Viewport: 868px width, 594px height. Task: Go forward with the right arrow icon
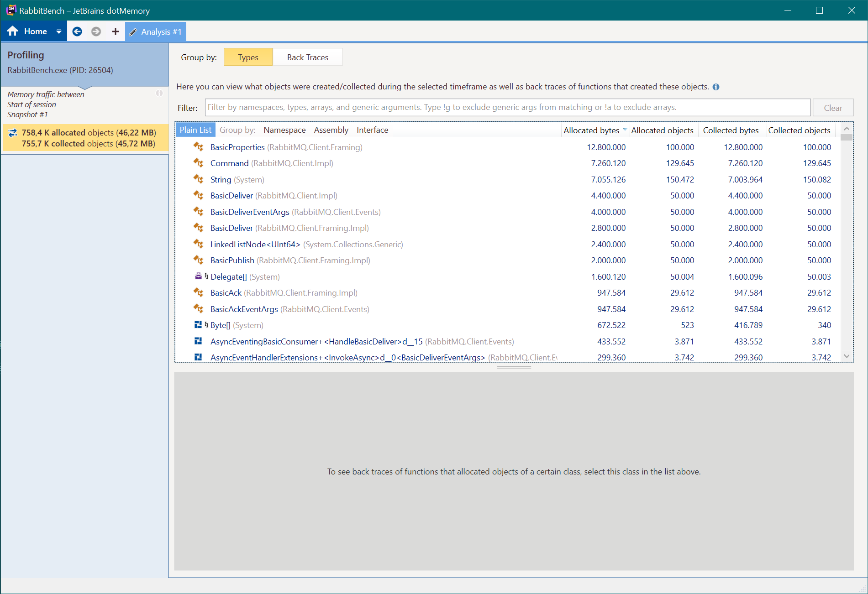[x=96, y=31]
